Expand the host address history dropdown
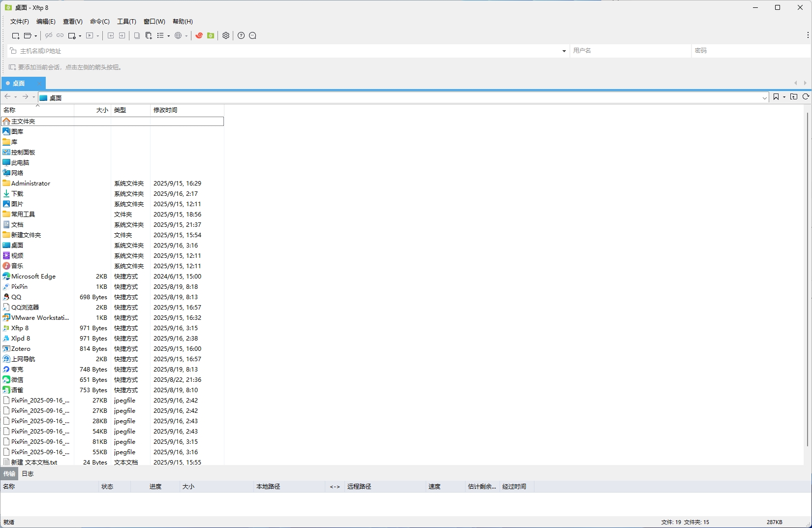Viewport: 812px width, 528px height. coord(564,51)
